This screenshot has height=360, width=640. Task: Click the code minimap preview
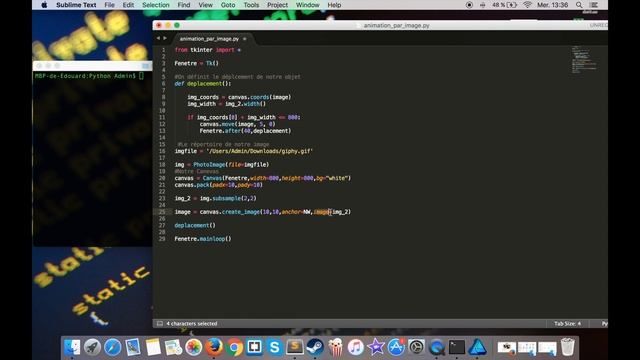(584, 60)
